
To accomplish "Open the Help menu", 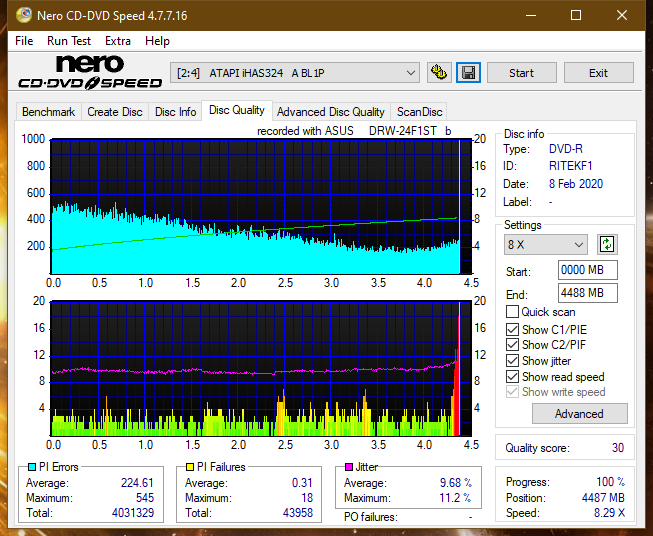I will pos(157,41).
